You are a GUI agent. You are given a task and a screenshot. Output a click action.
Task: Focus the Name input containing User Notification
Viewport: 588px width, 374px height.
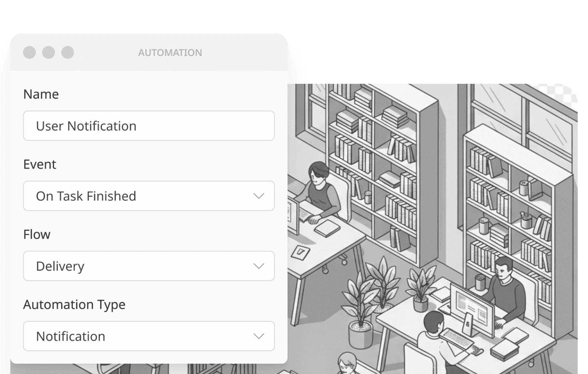[149, 126]
